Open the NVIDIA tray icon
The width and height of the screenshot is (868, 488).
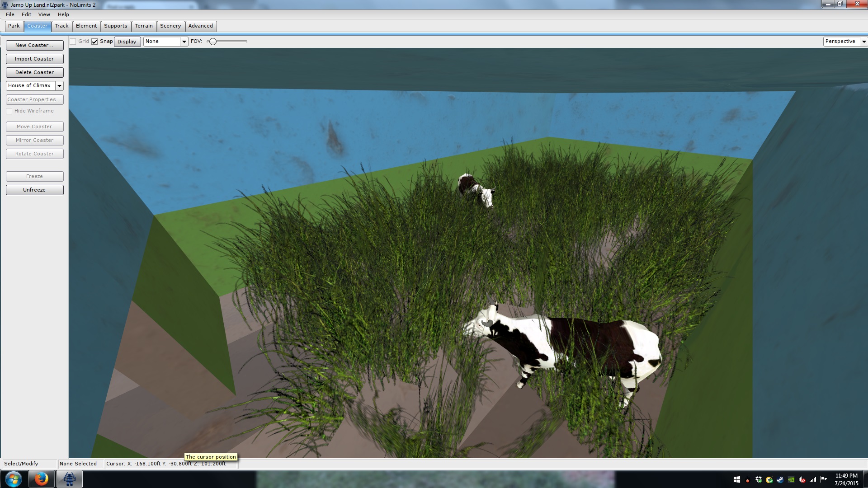[x=791, y=480]
